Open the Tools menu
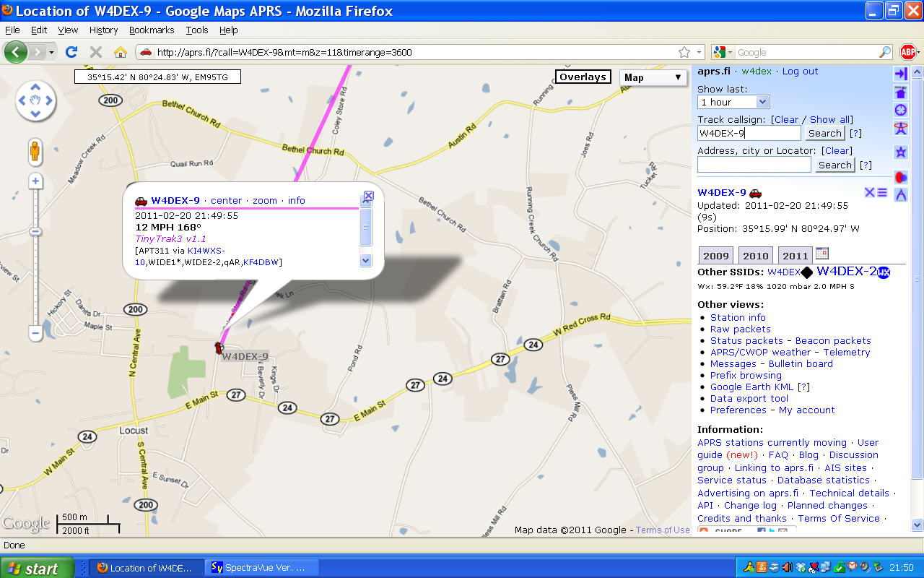 click(196, 30)
